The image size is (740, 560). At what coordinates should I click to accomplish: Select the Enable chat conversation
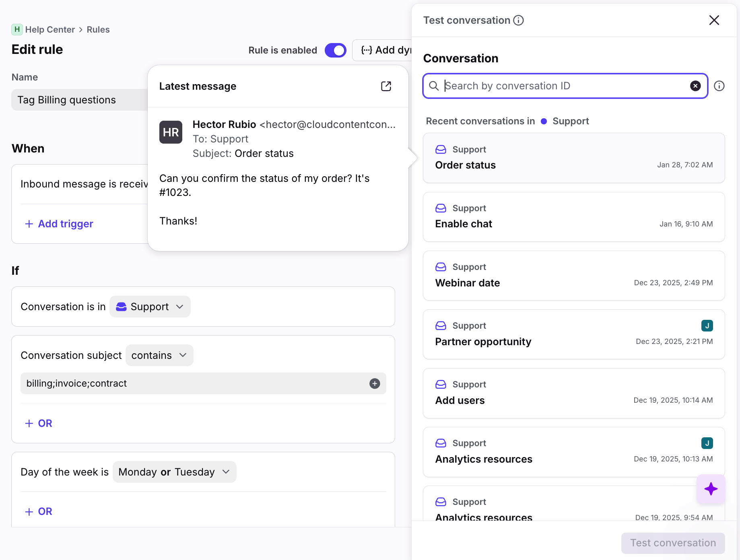tap(573, 217)
